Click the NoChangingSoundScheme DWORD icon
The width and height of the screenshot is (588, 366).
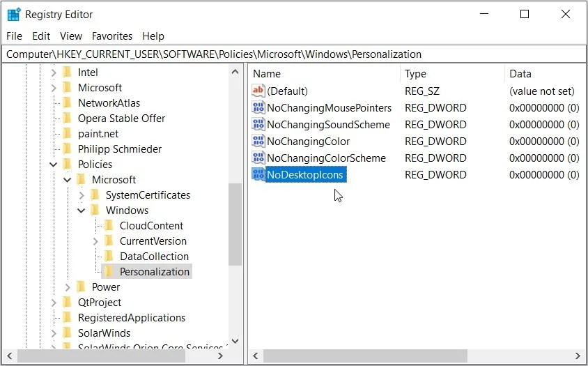click(258, 125)
